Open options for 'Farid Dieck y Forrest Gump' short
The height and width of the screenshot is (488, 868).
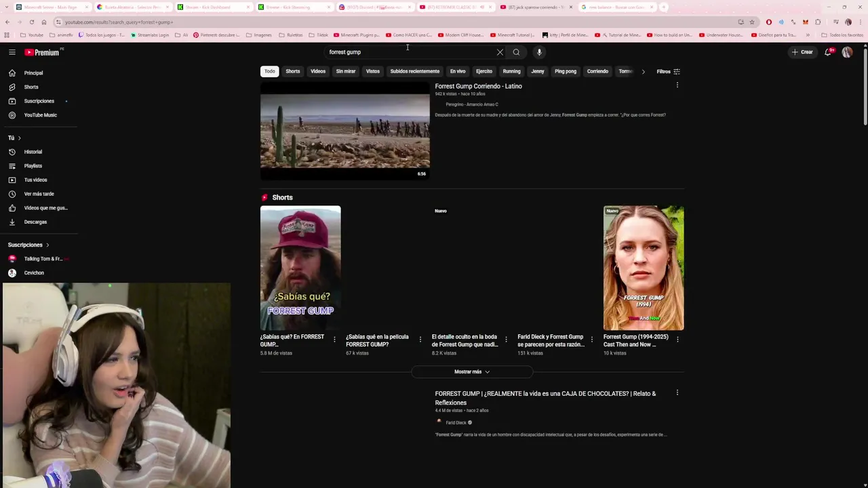[x=591, y=340]
